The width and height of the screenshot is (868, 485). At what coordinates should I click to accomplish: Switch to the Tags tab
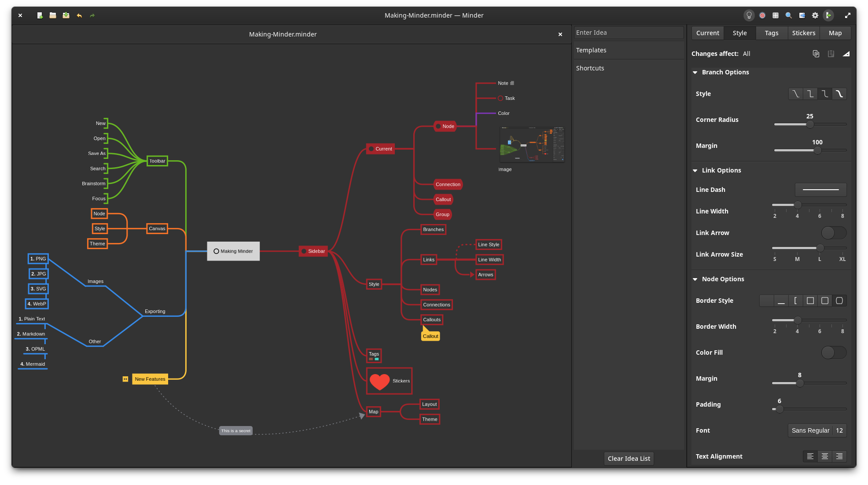[771, 33]
